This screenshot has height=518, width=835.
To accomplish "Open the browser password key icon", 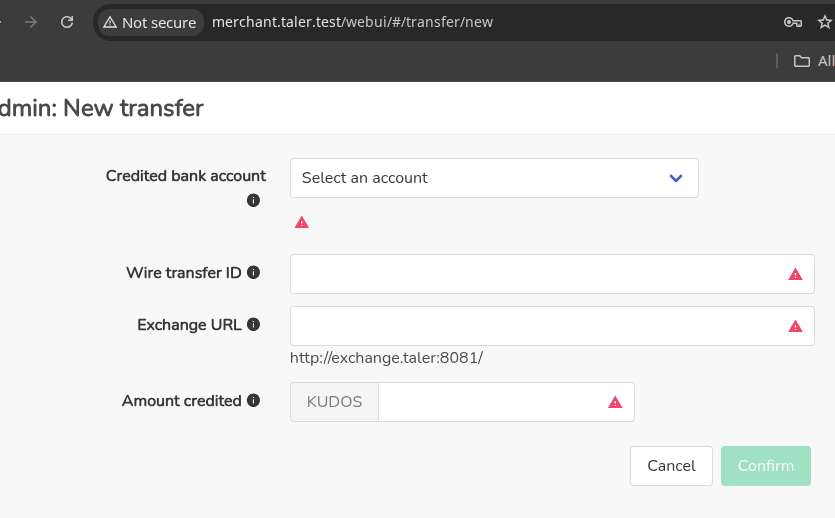I will coord(792,22).
